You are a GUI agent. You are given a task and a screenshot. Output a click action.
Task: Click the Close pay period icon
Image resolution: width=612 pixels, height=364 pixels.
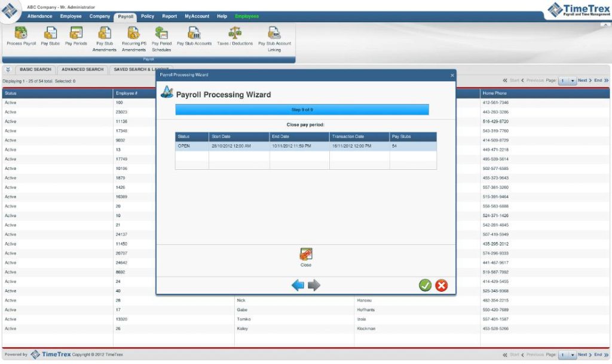point(305,253)
